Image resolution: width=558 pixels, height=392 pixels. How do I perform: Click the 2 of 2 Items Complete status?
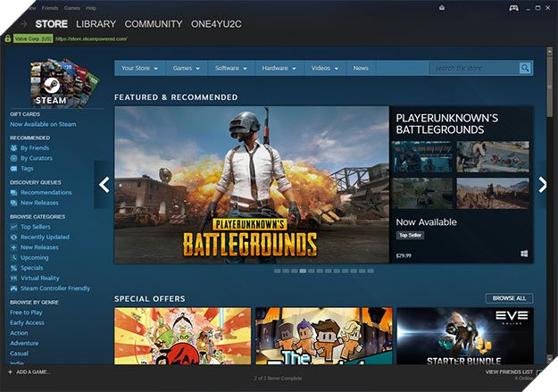coord(278,378)
